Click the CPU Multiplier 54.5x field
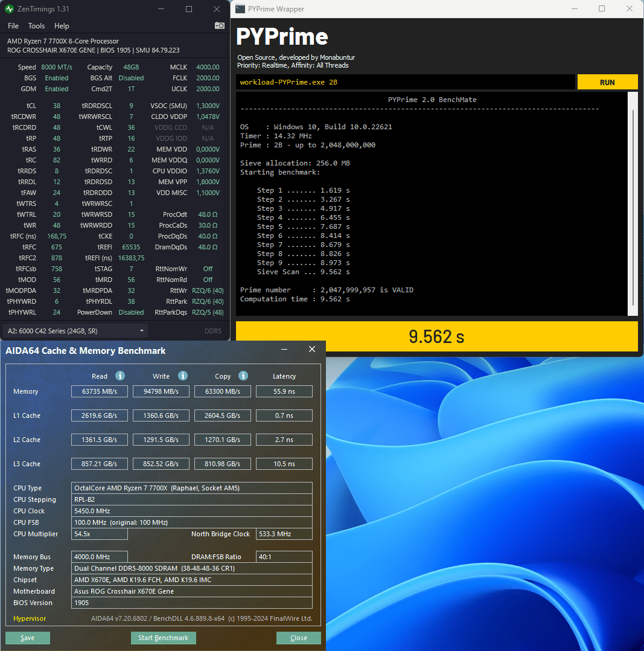This screenshot has width=644, height=651. (x=100, y=534)
